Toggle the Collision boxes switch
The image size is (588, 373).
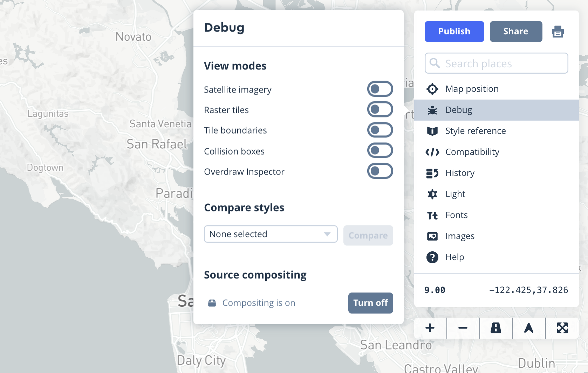[380, 151]
